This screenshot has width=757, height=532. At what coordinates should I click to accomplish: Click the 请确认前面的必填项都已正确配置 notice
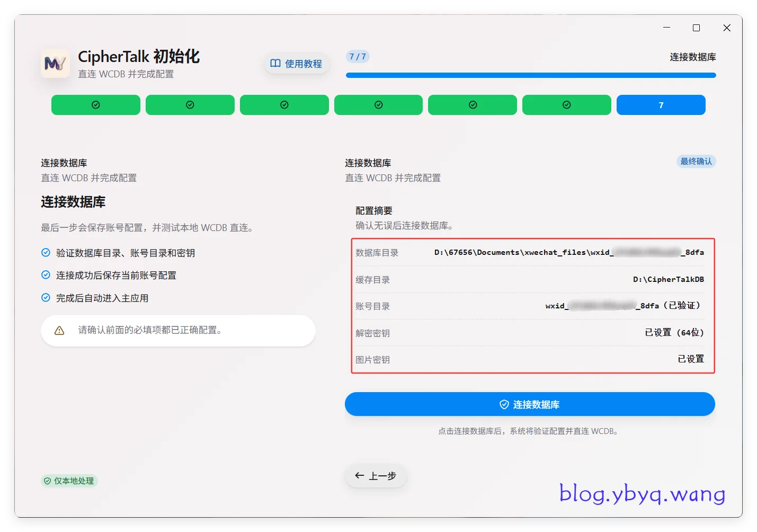click(x=178, y=331)
